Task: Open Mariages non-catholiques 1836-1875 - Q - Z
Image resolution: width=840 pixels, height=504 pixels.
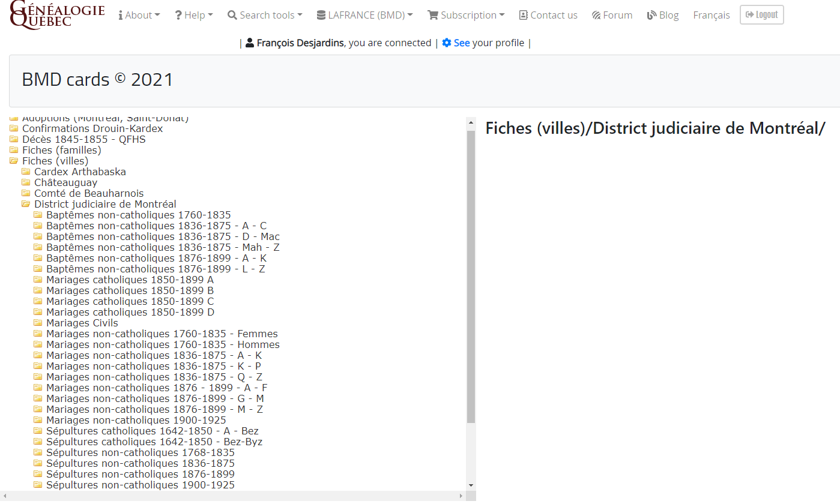Action: point(154,377)
